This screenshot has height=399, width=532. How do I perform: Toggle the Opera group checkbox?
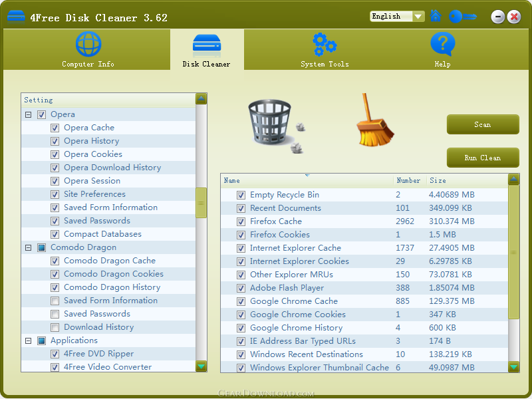pos(41,114)
